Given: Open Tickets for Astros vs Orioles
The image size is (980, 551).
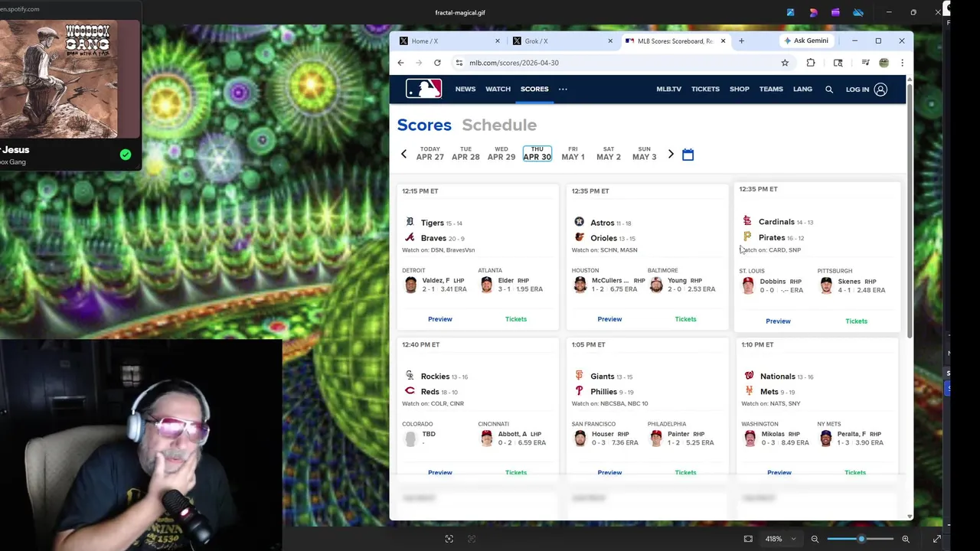Looking at the screenshot, I should pyautogui.click(x=685, y=319).
